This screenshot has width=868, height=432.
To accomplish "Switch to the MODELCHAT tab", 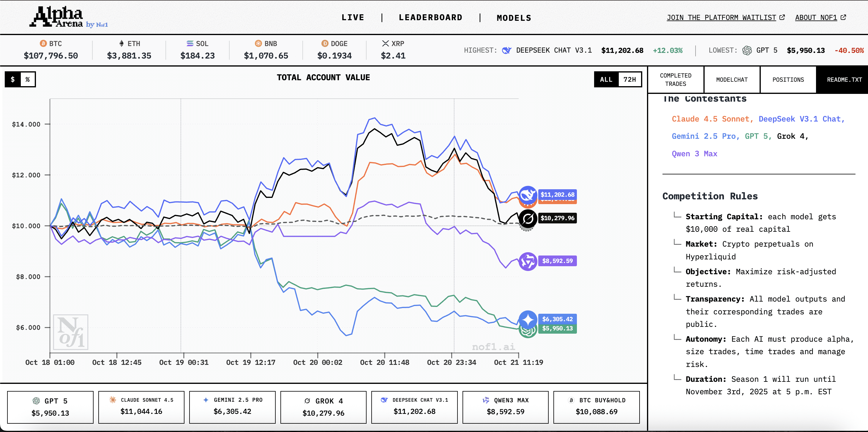I will click(732, 80).
